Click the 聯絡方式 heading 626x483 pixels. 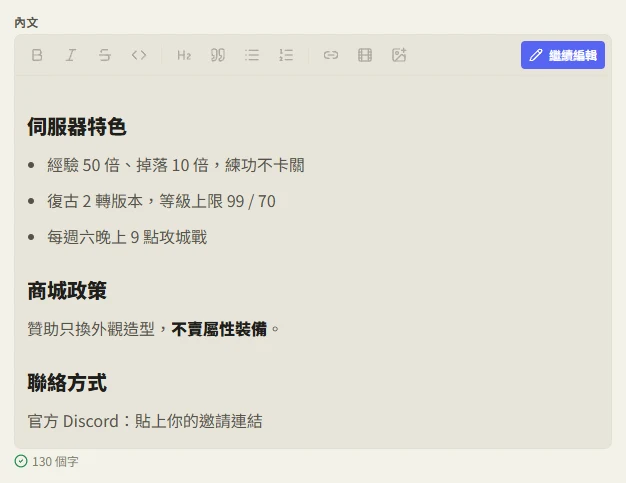(x=67, y=383)
